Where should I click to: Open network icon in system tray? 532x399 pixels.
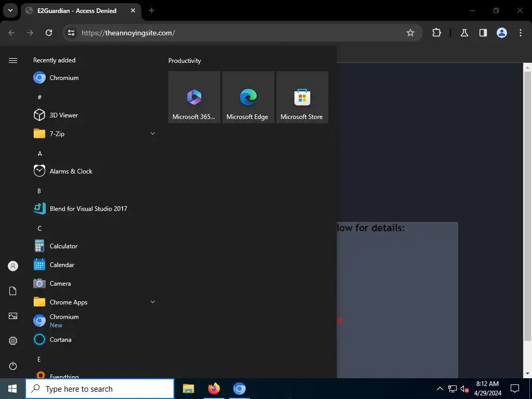(453, 389)
